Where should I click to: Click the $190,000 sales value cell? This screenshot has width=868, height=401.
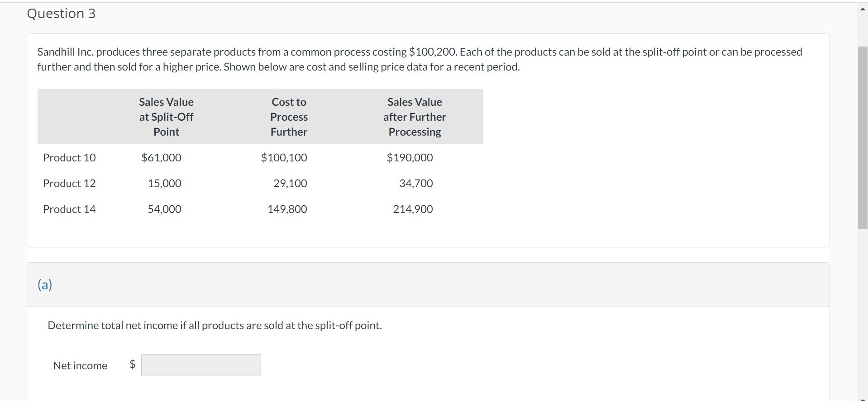coord(410,158)
